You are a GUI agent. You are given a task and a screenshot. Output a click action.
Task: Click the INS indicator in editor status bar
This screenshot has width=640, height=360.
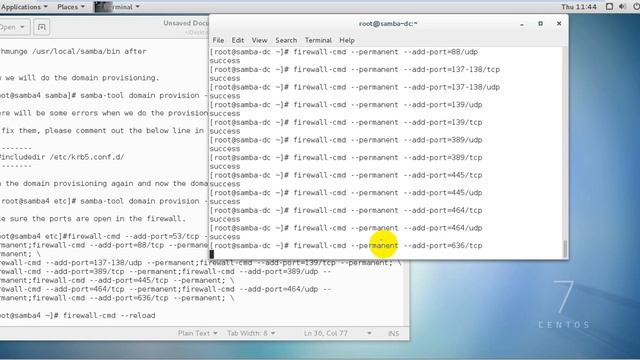tap(393, 333)
